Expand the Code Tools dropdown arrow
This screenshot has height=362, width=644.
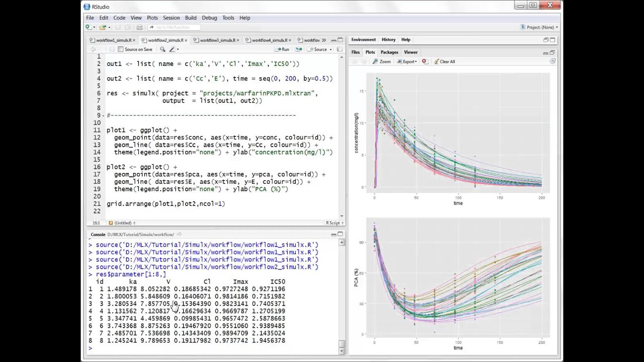[x=178, y=49]
